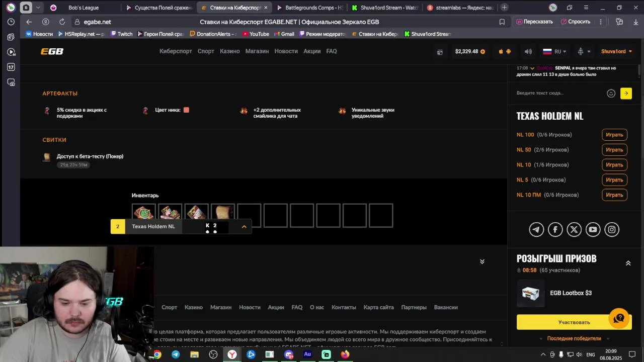Viewport: 644px width, 362px height.
Task: Click into the chat text input field
Action: pos(558,93)
